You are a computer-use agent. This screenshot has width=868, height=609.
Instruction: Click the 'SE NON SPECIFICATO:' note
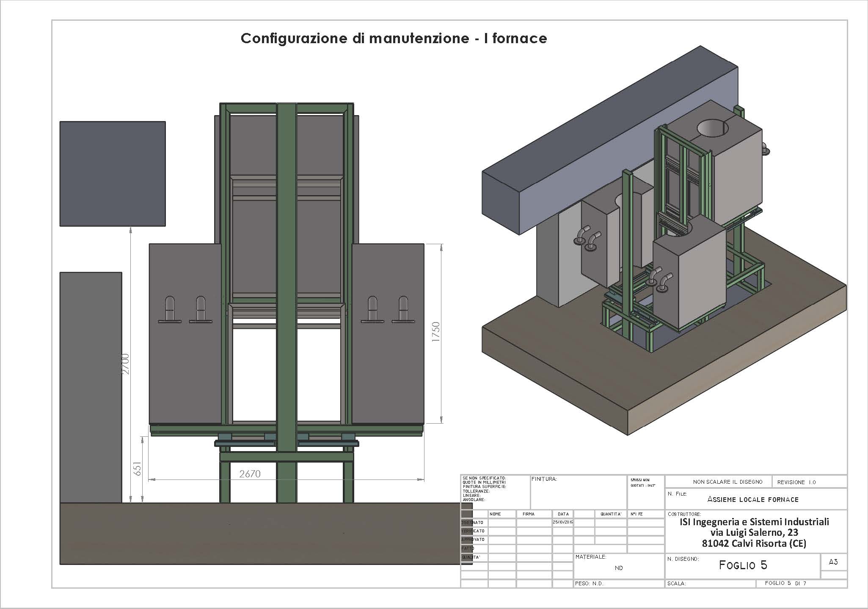point(484,478)
